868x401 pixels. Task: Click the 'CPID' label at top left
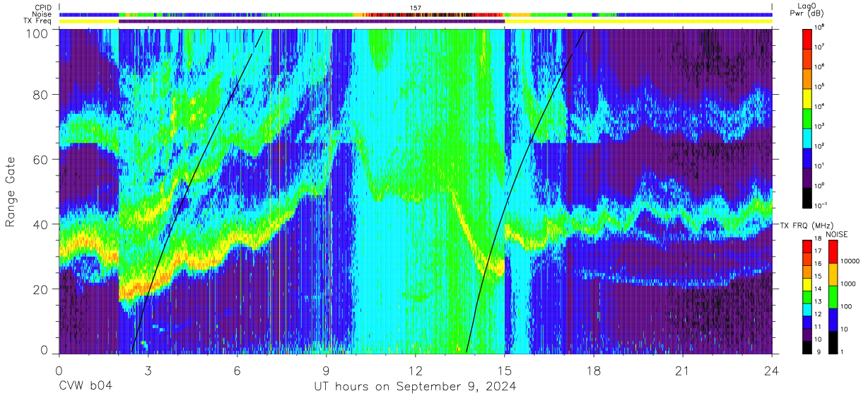[45, 8]
